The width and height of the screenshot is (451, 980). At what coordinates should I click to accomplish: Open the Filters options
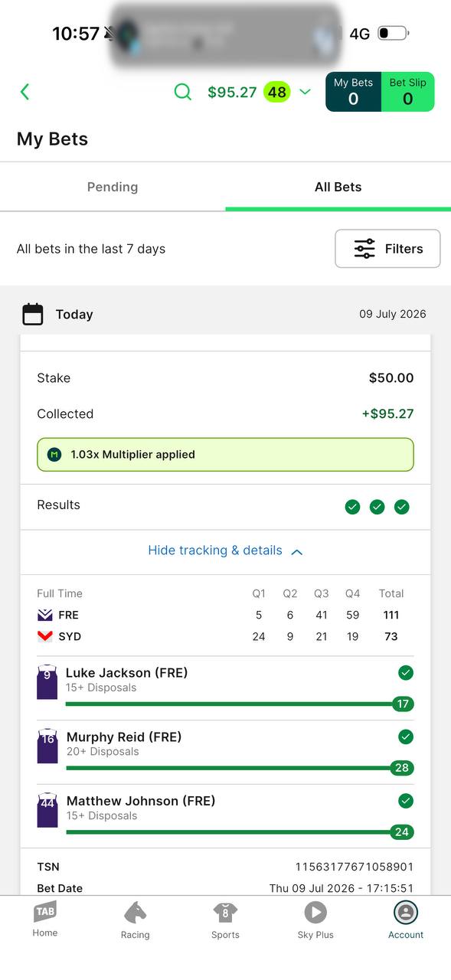pyautogui.click(x=387, y=249)
